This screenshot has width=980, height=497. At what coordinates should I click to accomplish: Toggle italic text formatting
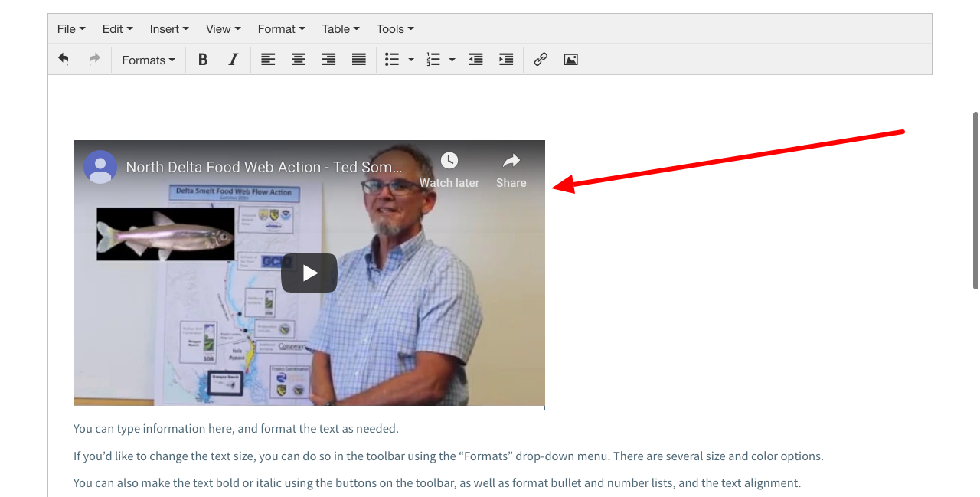pos(234,59)
